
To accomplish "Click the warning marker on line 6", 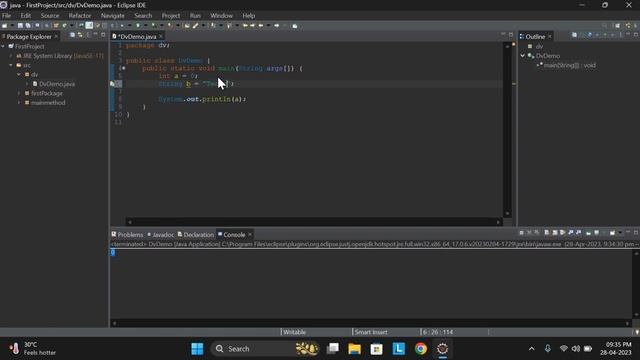I will tap(113, 84).
